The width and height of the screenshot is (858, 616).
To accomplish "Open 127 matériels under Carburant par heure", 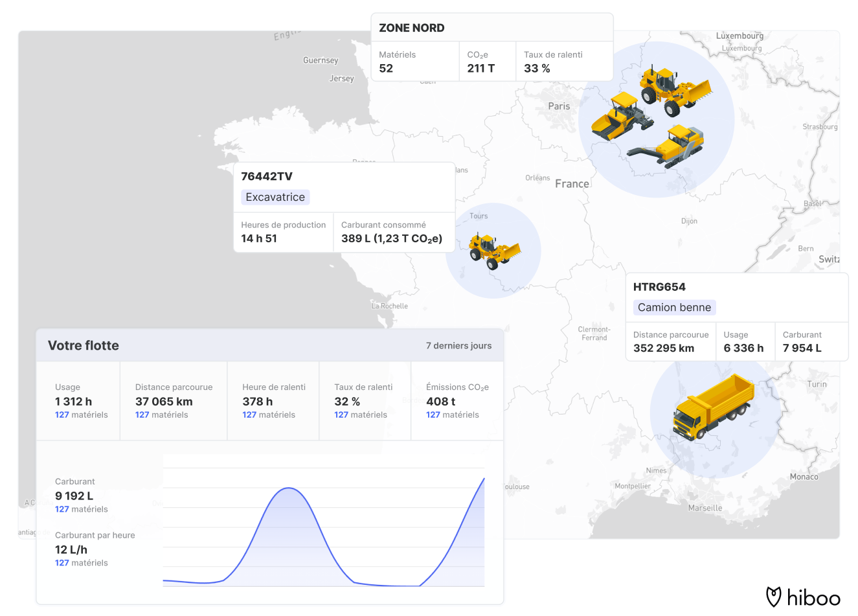I will point(82,563).
